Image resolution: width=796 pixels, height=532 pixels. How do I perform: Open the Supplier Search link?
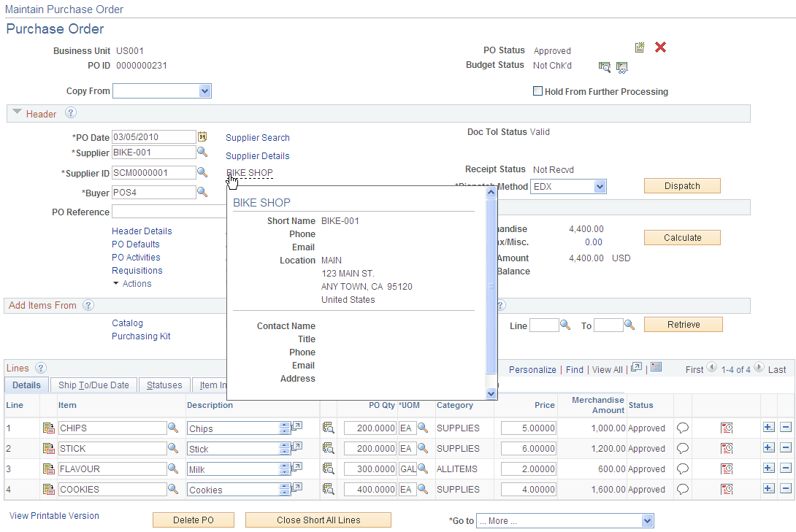pos(257,137)
